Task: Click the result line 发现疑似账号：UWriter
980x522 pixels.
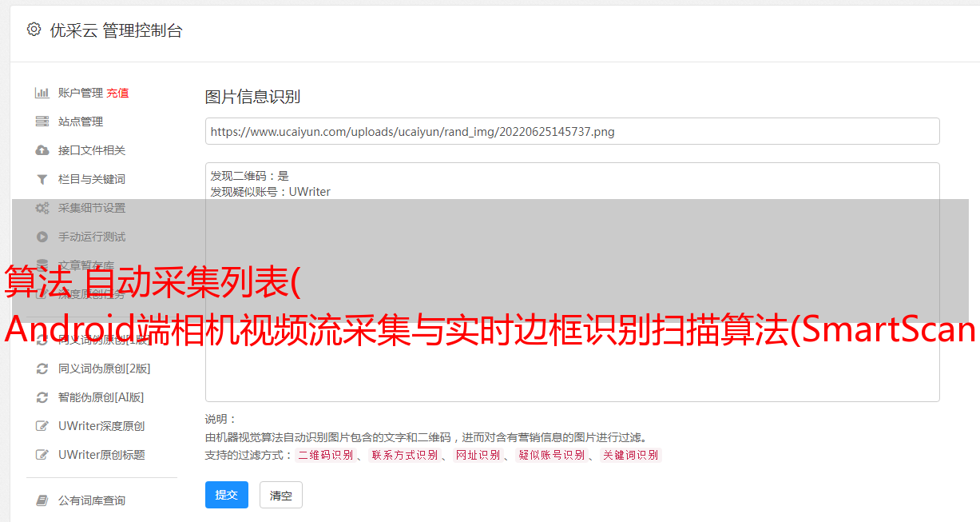Action: click(271, 192)
